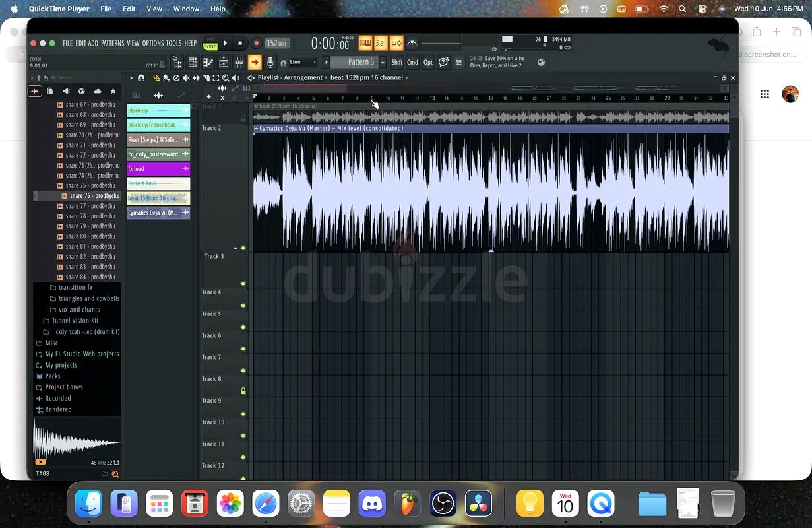Viewport: 812px width, 528px height.
Task: Click the Shift modifier button
Action: (396, 63)
